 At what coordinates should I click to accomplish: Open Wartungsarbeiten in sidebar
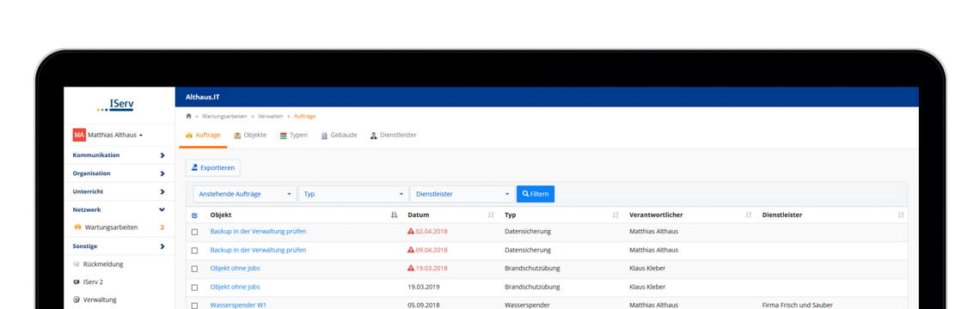(111, 227)
